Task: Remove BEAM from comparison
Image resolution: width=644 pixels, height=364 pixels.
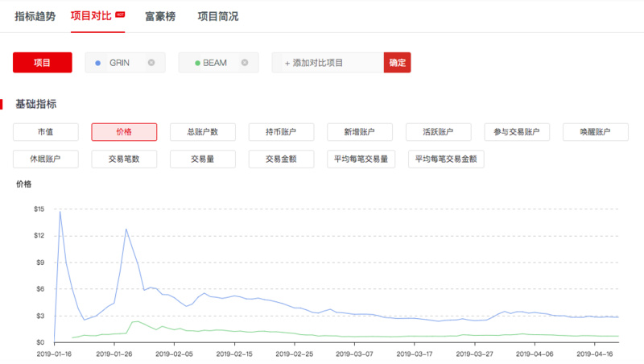Action: tap(245, 63)
